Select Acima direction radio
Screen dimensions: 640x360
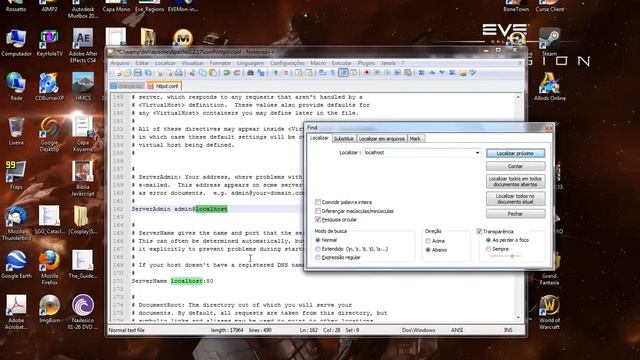point(428,241)
